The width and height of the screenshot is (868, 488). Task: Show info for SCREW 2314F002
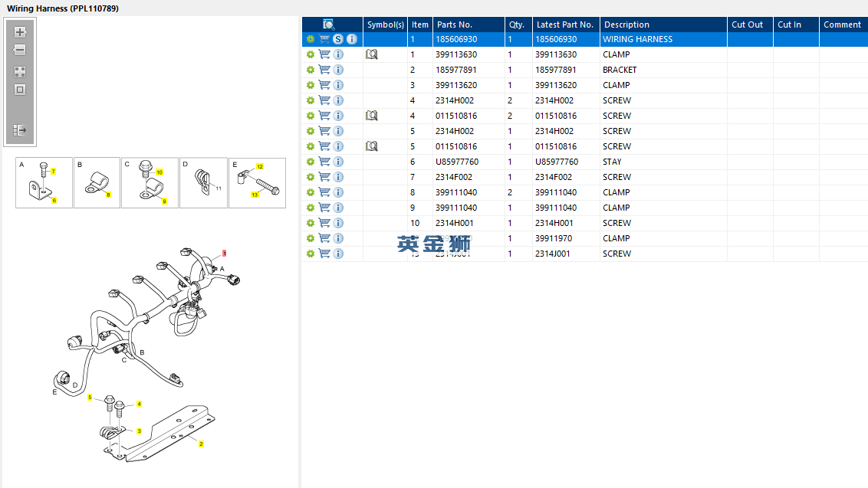(338, 177)
